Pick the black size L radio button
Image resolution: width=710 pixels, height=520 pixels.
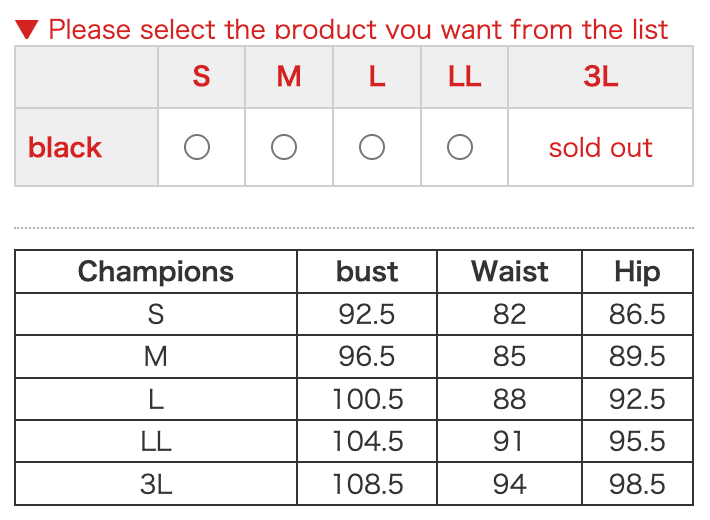tap(372, 148)
